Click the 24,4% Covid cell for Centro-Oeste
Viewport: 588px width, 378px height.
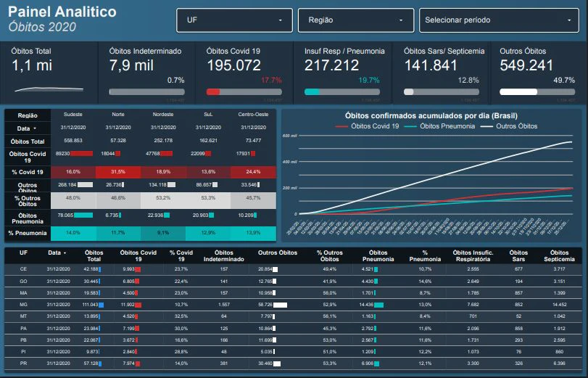[x=253, y=172]
